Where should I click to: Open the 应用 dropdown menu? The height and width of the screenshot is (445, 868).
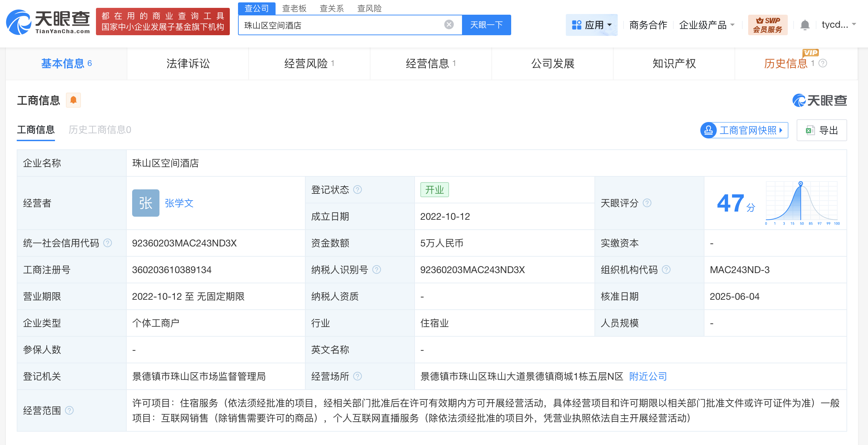coord(592,25)
